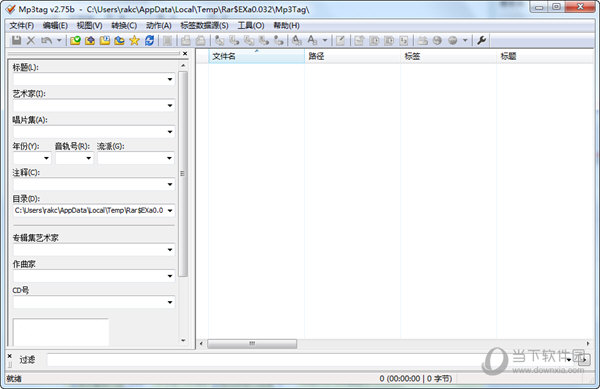Click the blue Refresh arrows icon
This screenshot has height=389, width=600.
[x=149, y=40]
